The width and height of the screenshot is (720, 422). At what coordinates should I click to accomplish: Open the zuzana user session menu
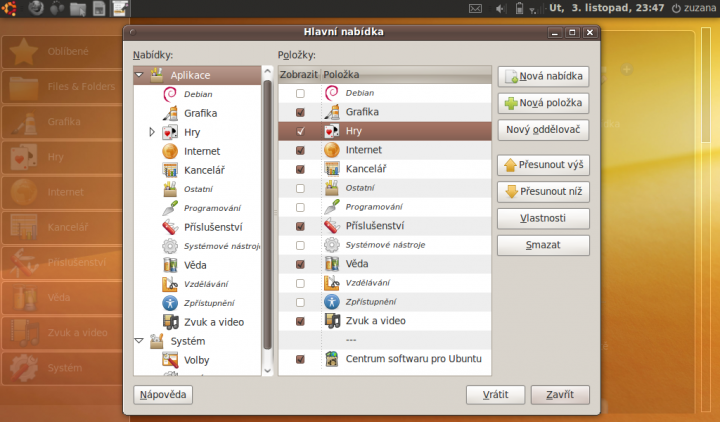pos(694,8)
